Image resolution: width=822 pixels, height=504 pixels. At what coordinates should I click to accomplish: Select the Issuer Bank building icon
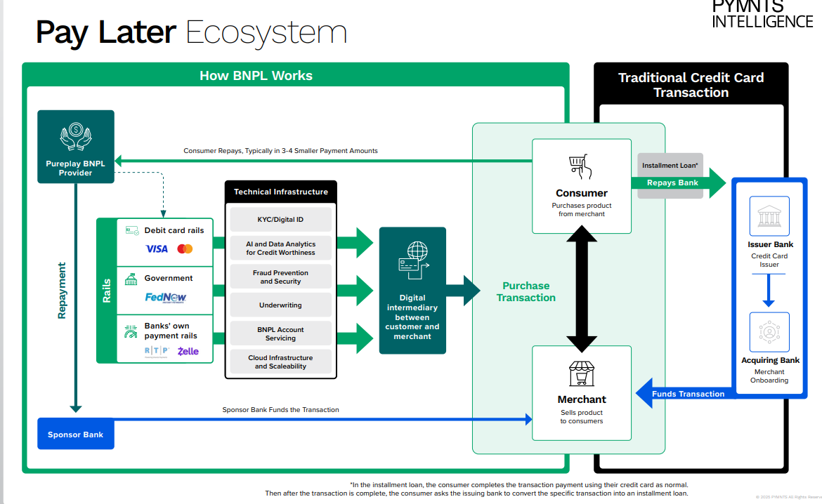[769, 215]
